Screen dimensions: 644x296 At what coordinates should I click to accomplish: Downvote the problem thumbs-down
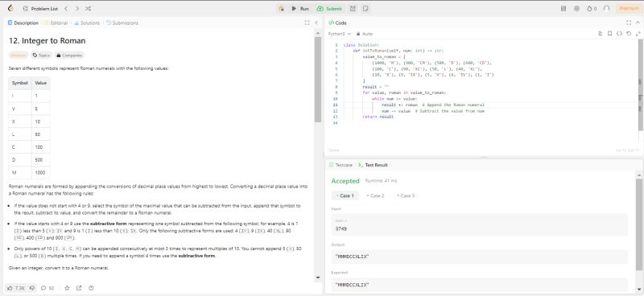(x=32, y=288)
